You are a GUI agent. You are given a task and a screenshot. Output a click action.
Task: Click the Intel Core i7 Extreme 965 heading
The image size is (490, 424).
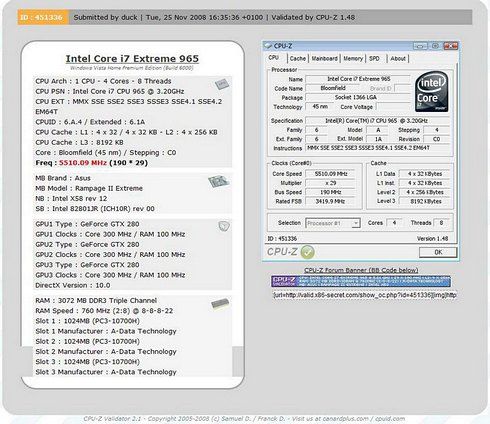coord(132,59)
